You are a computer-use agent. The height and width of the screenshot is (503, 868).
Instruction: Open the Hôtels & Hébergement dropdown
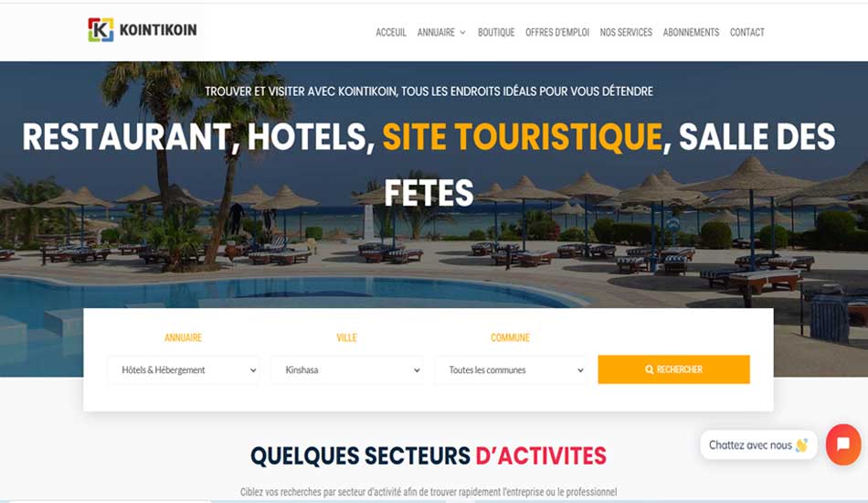point(184,370)
